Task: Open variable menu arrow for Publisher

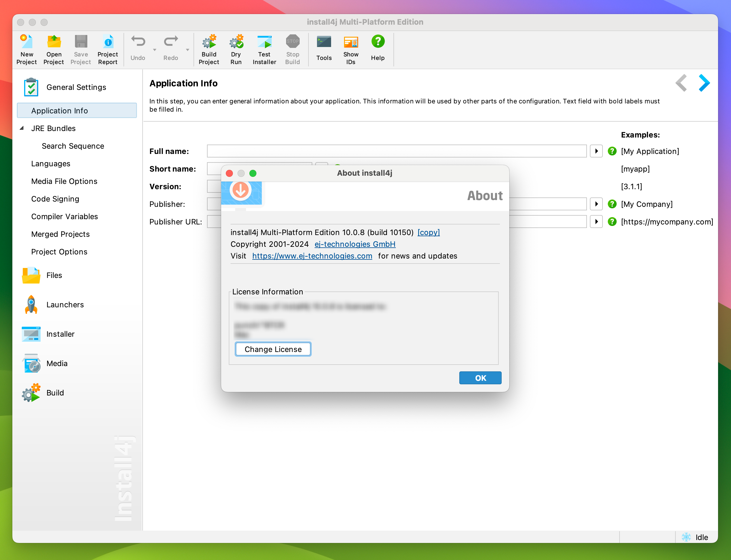Action: (x=596, y=204)
